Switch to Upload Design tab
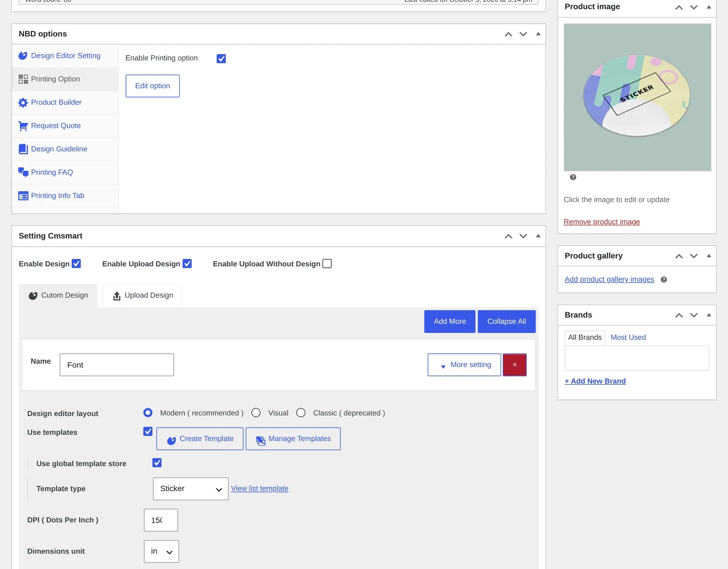Viewport: 728px width, 569px height. (x=142, y=295)
